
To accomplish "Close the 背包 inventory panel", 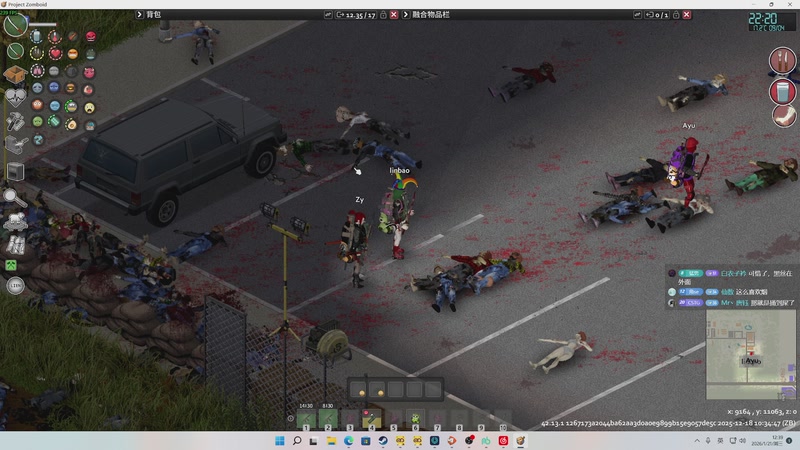I will pyautogui.click(x=394, y=15).
